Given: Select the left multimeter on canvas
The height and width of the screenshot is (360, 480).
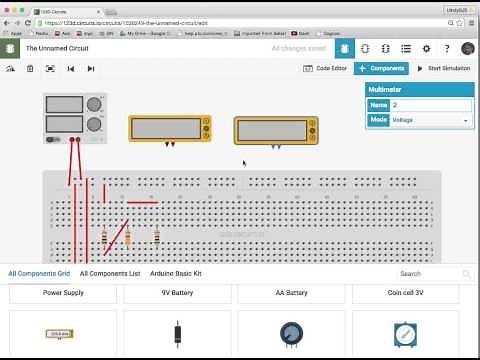Looking at the screenshot, I should [x=170, y=128].
